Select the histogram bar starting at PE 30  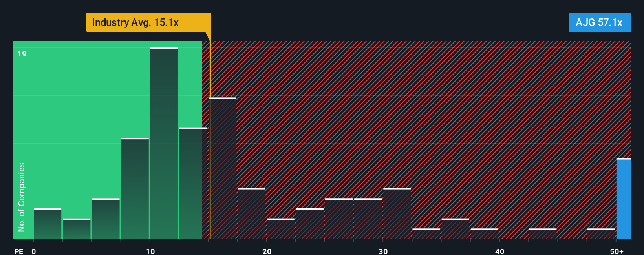pos(397,213)
